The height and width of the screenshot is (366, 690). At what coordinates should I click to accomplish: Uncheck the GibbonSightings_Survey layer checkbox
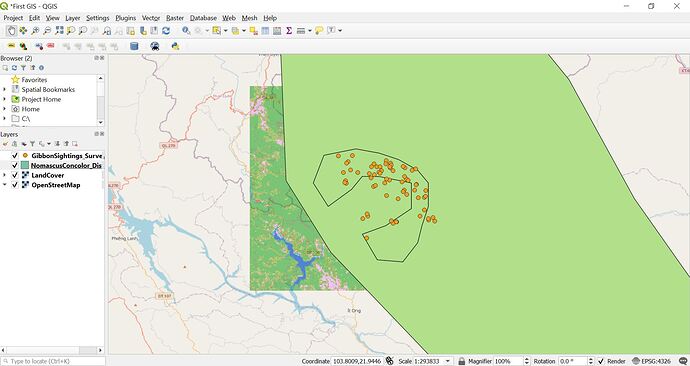coord(15,156)
